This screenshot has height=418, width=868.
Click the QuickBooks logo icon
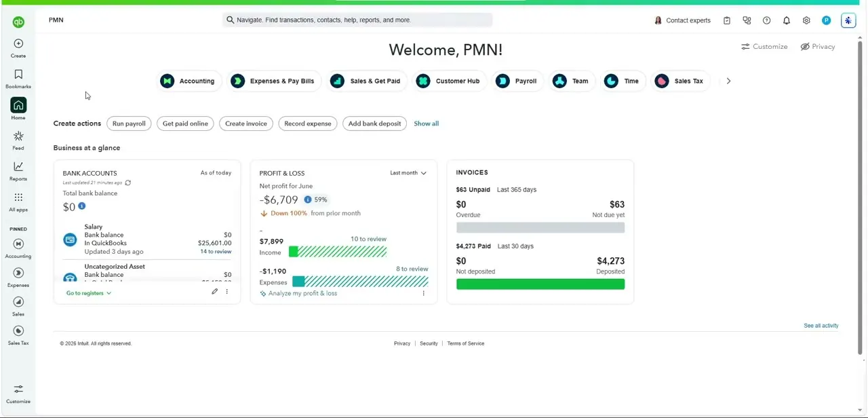click(18, 22)
